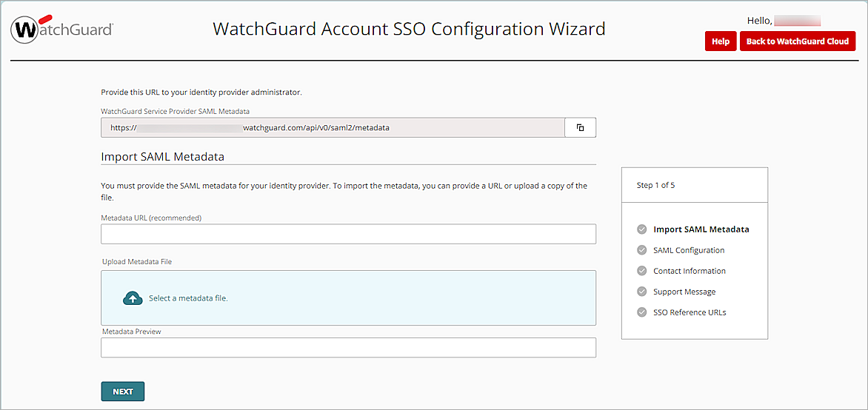Screen dimensions: 868x410
Task: Click the 'Import SAML Metadata' section heading
Action: [163, 157]
